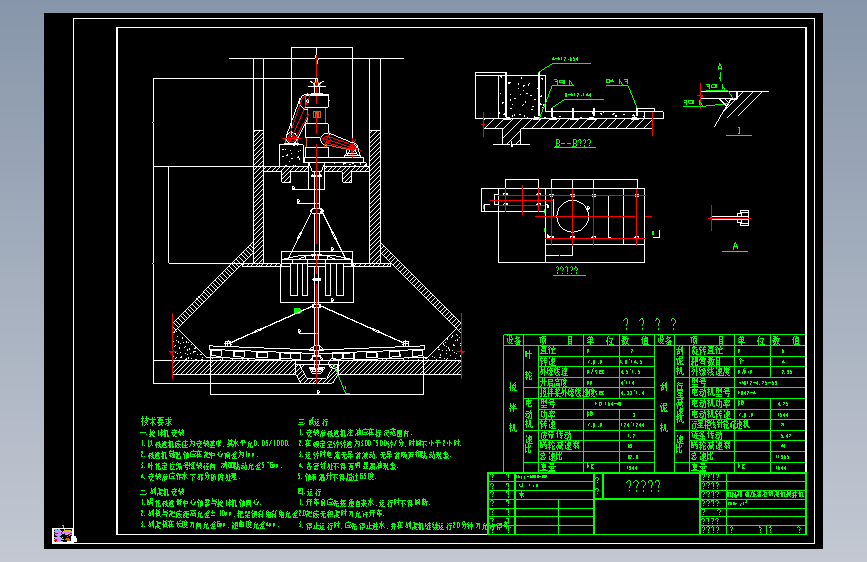Screen dimensions: 867x562
Task: Click the title block cell with '?????'
Action: [643, 486]
